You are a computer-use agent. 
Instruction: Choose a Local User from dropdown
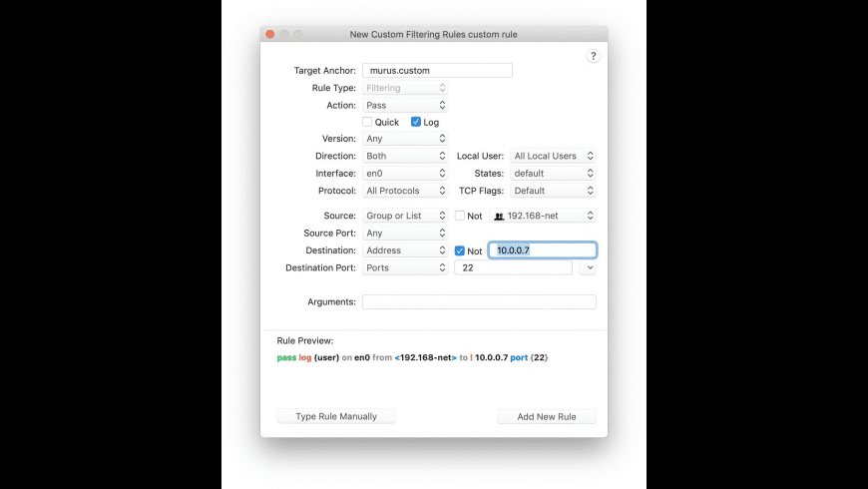[x=553, y=156]
